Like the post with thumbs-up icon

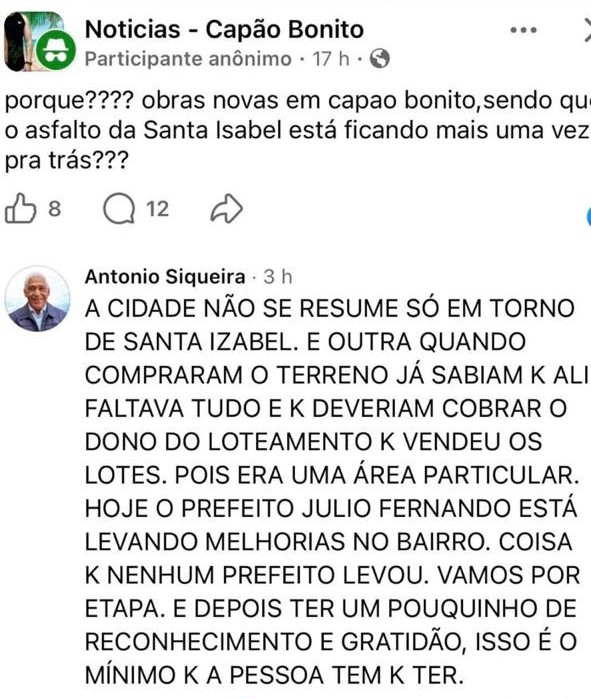click(x=20, y=208)
